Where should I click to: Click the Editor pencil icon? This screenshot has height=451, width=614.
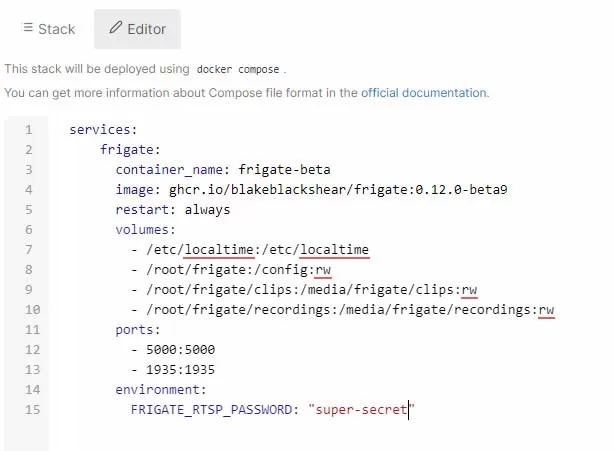[116, 27]
